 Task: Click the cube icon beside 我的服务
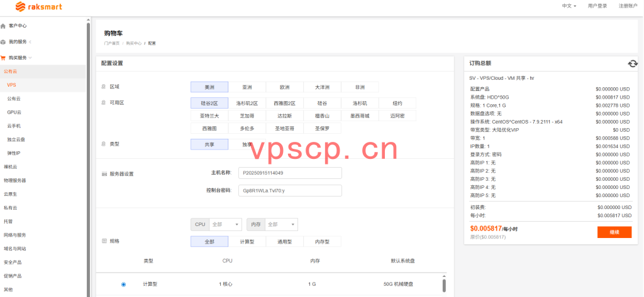[x=3, y=42]
